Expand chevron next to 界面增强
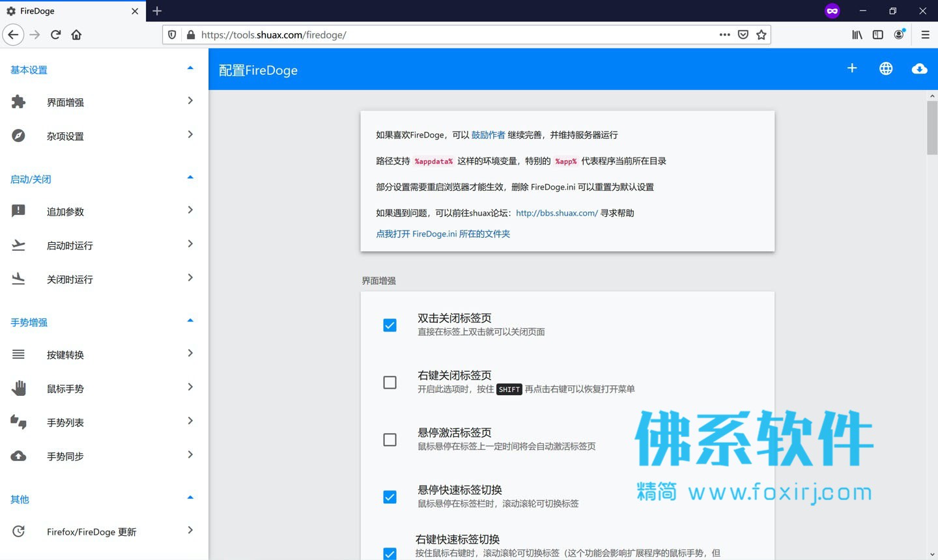 tap(190, 100)
